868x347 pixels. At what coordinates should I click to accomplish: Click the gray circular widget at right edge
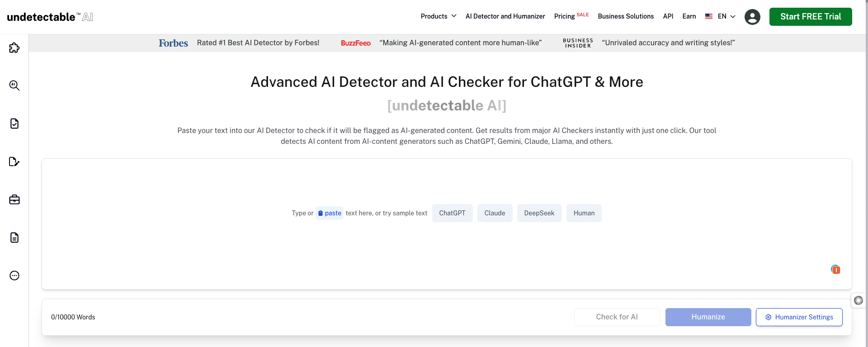859,300
